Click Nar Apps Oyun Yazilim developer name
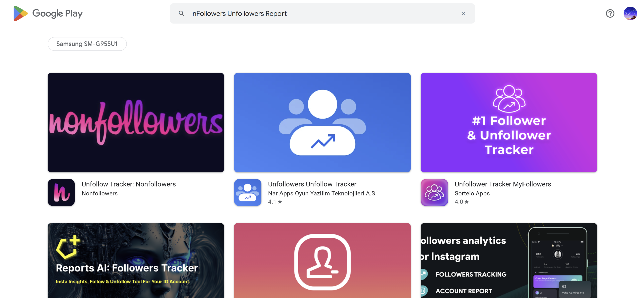The image size is (644, 298). [322, 193]
